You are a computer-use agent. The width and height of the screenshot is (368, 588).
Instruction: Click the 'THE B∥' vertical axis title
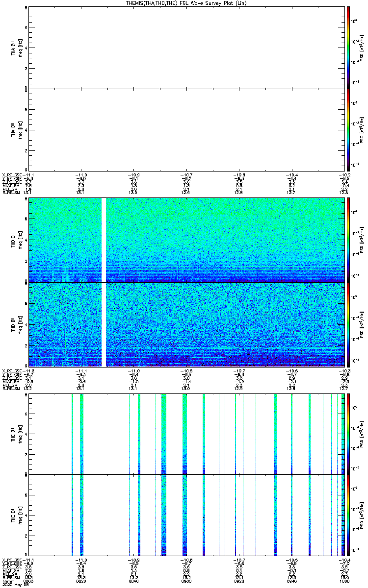14,514
